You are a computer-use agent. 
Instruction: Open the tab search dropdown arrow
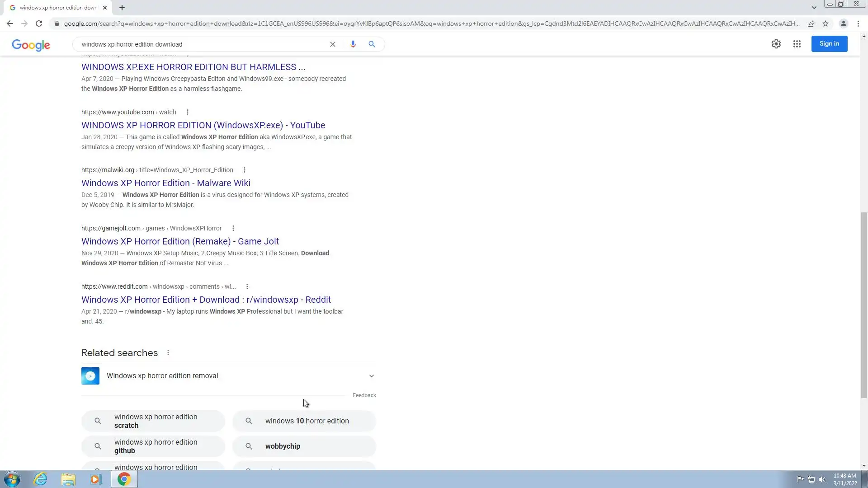pos(814,8)
